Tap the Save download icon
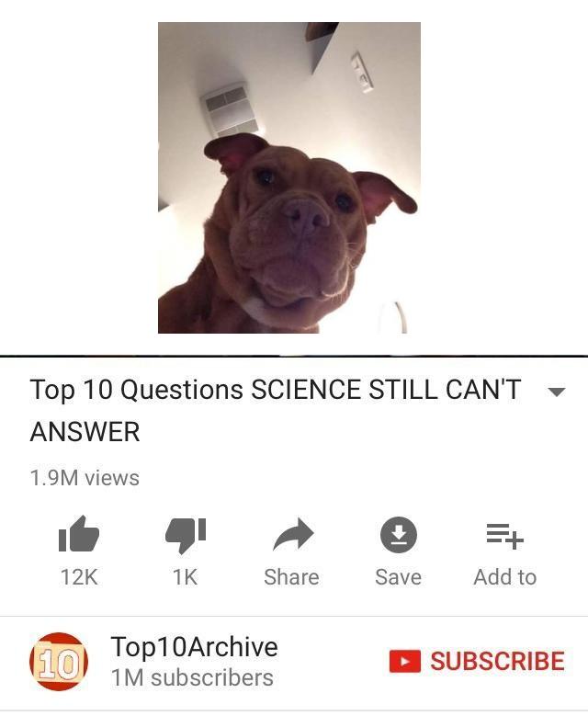Image resolution: width=588 pixels, height=716 pixels. point(399,535)
